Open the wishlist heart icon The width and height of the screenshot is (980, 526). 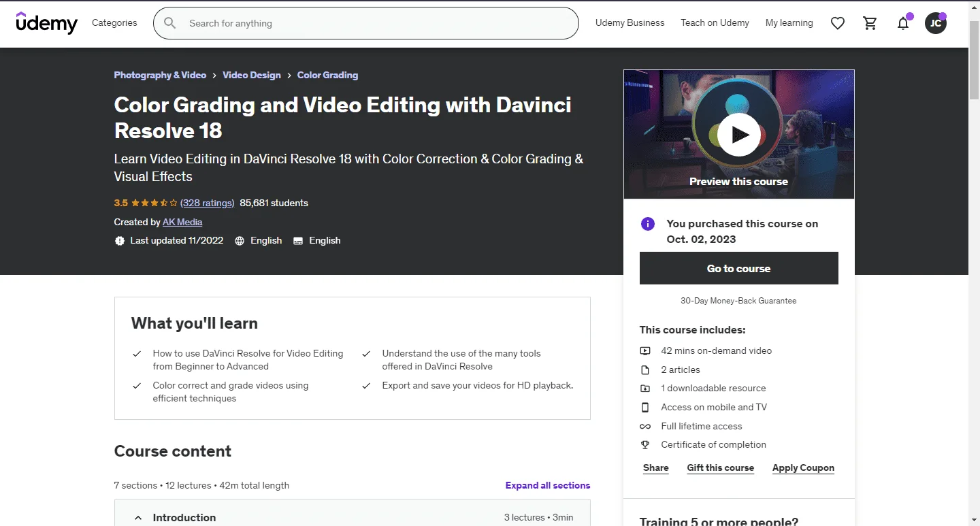coord(838,23)
